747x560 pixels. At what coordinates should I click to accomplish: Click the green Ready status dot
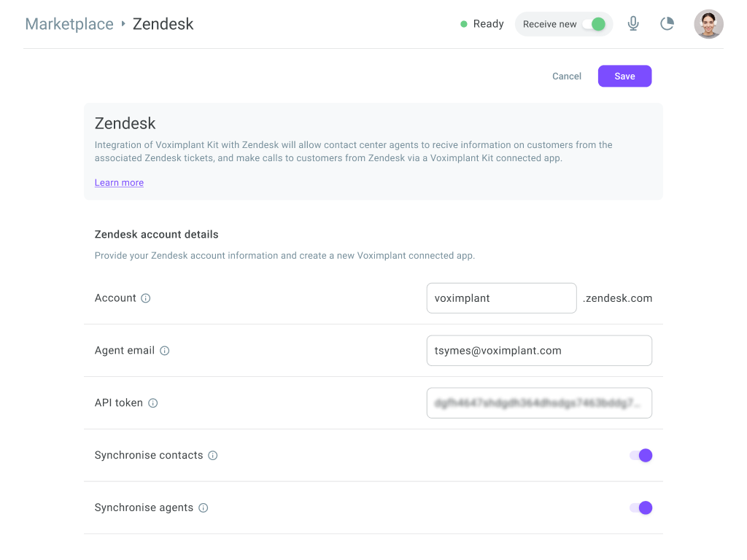tap(464, 24)
